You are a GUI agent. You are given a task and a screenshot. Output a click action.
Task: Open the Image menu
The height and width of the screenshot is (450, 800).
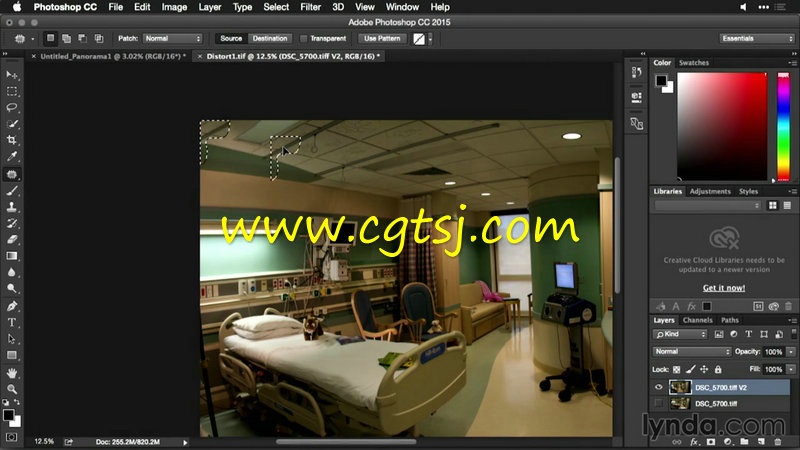coord(174,7)
